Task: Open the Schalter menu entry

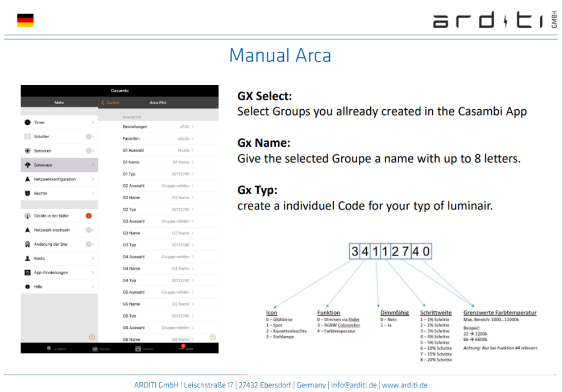Action: [59, 137]
